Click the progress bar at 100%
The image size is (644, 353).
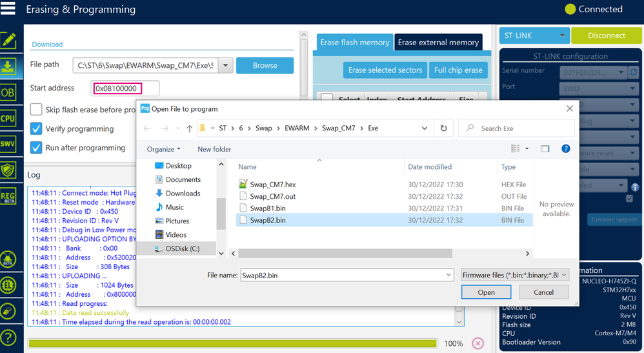(x=232, y=343)
